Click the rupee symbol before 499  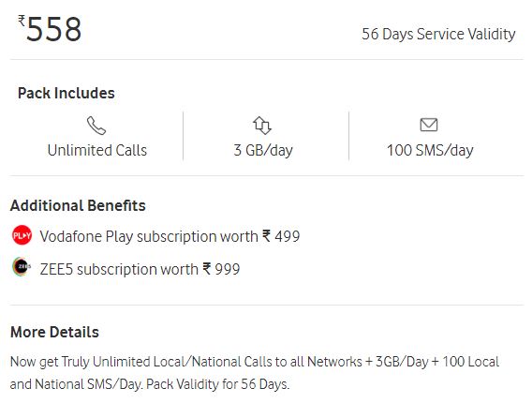(266, 235)
